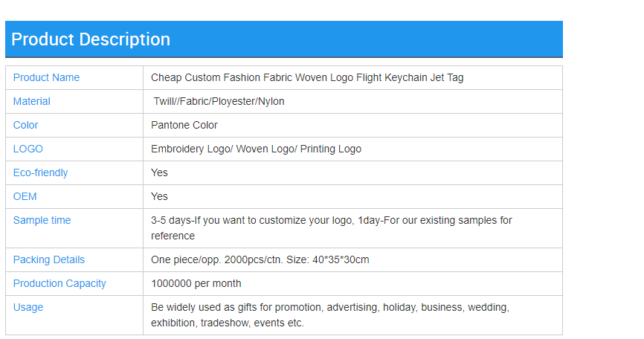
Task: Click the OEM label
Action: (25, 196)
